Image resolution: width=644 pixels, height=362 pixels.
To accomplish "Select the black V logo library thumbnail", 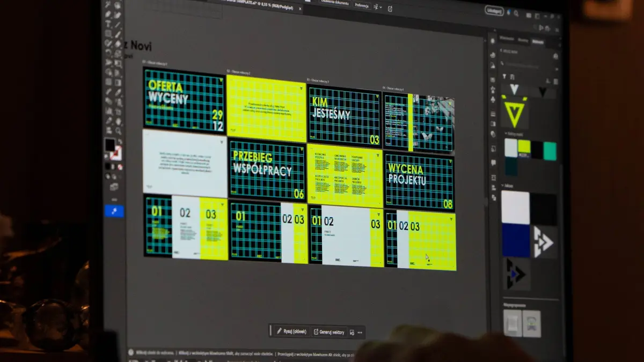I will 543,91.
